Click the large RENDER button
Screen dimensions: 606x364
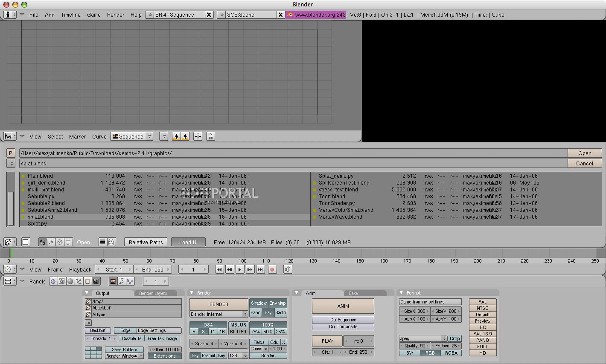pyautogui.click(x=219, y=304)
